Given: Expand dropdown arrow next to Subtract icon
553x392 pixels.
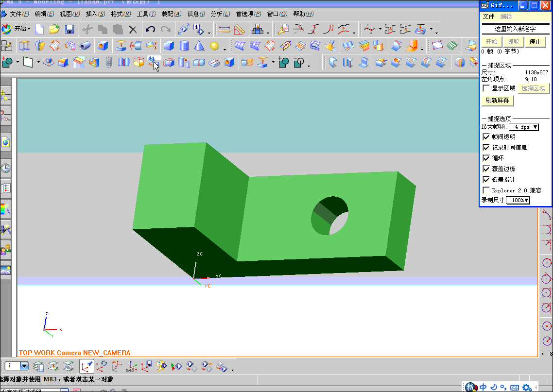Looking at the screenshot, I should point(309,66).
